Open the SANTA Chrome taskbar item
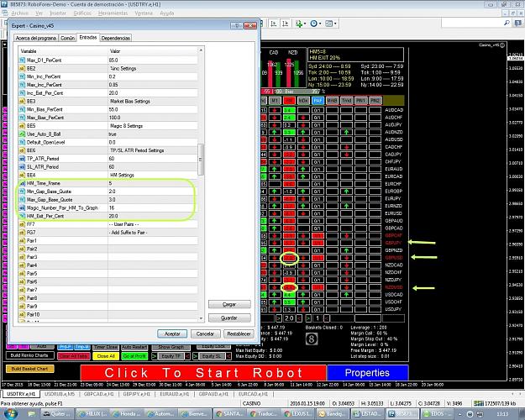 click(x=231, y=414)
